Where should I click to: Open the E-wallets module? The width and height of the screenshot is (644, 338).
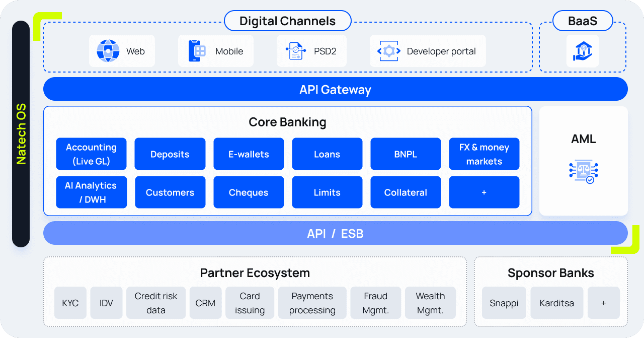tap(249, 154)
